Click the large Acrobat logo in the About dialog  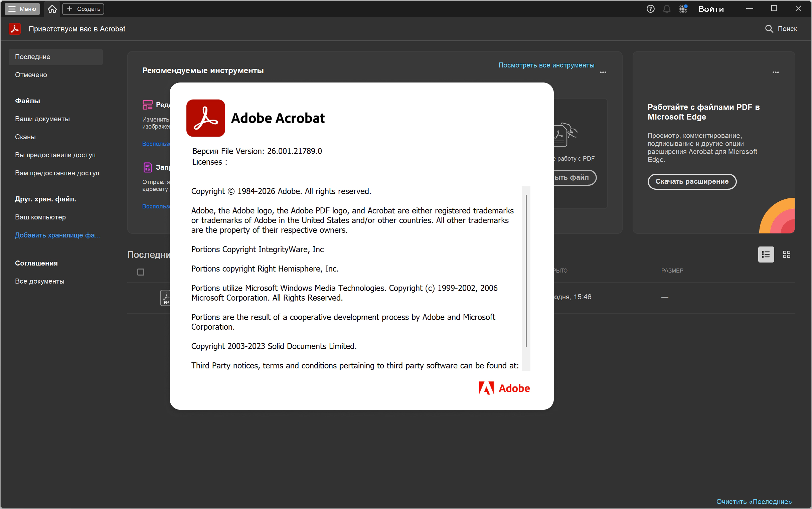coord(206,118)
